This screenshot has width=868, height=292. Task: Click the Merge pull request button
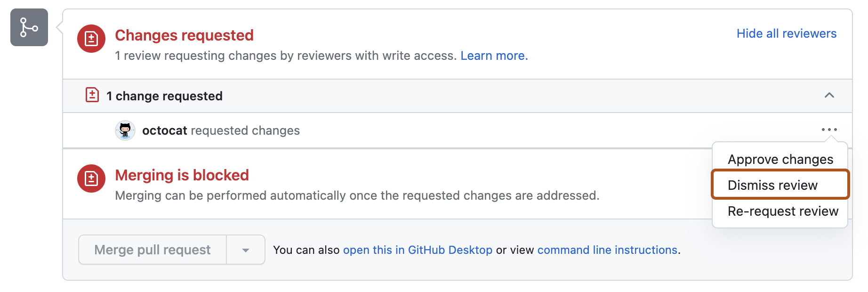coord(152,250)
